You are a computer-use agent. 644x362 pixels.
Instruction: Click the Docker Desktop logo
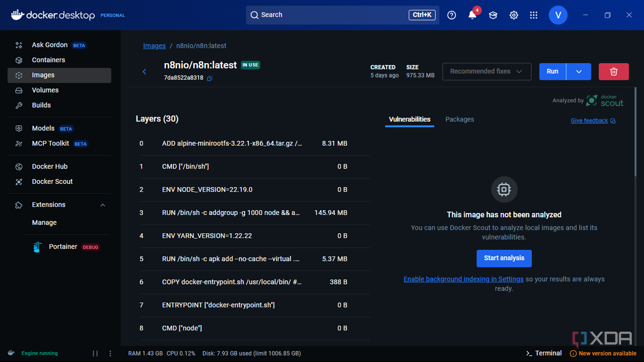pos(53,15)
